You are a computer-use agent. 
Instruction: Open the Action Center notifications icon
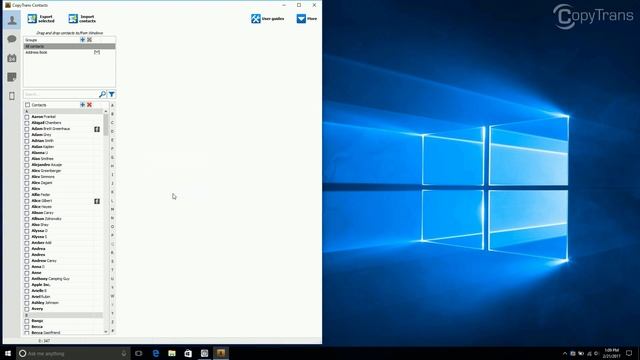(x=629, y=353)
